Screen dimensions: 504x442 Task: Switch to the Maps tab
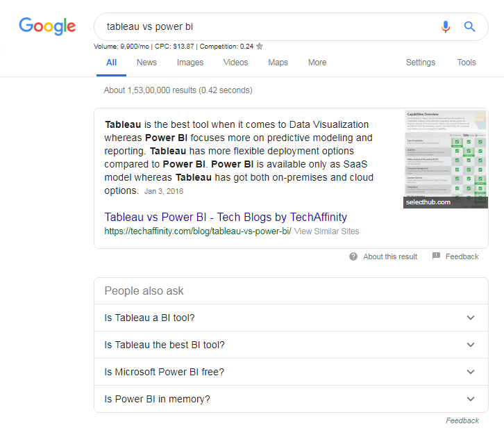point(278,63)
